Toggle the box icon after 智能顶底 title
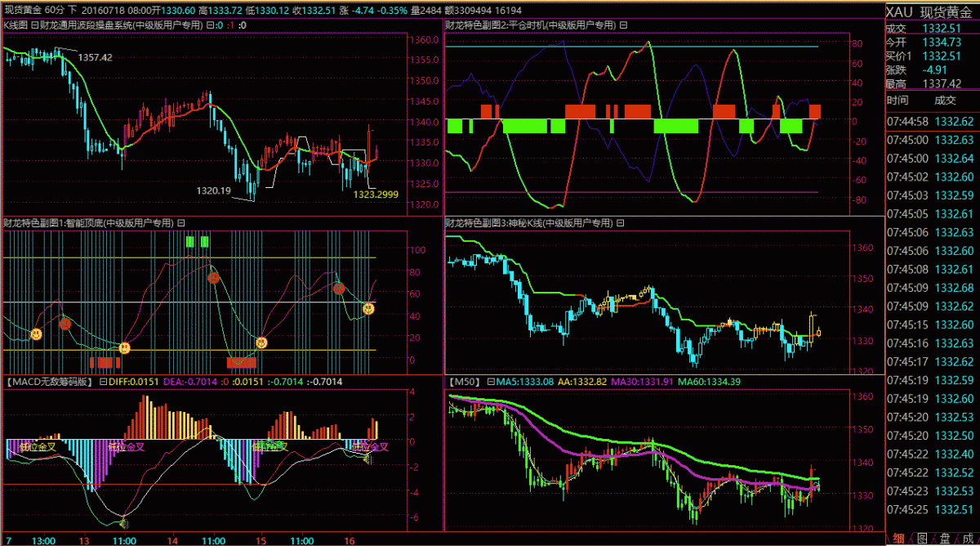Image resolution: width=980 pixels, height=546 pixels. coord(181,222)
